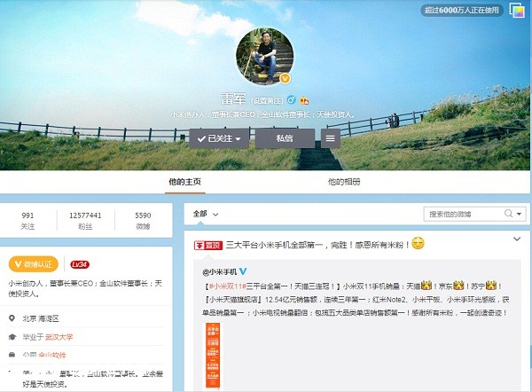The image size is (532, 392).
Task: Click the membership badge icon beside the name
Action: coord(304,100)
